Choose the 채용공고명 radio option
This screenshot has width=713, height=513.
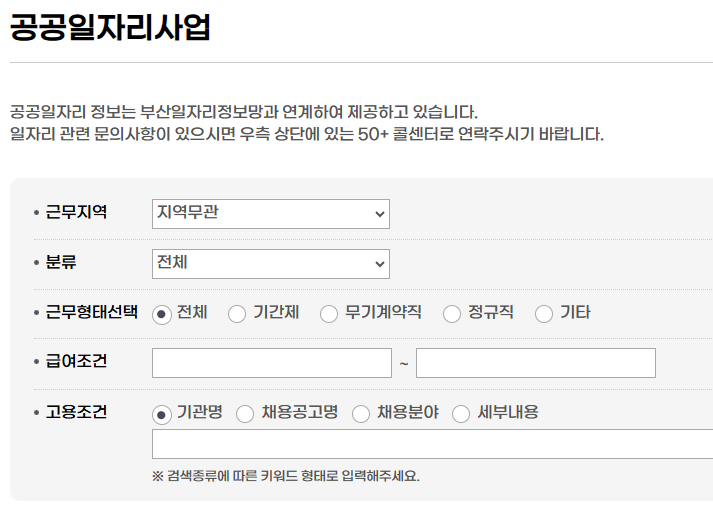click(x=245, y=414)
